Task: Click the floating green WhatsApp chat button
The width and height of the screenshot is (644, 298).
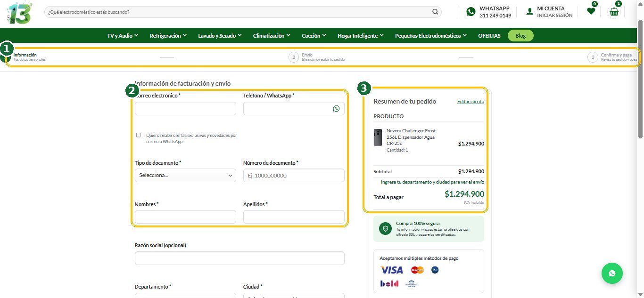Action: coord(612,273)
